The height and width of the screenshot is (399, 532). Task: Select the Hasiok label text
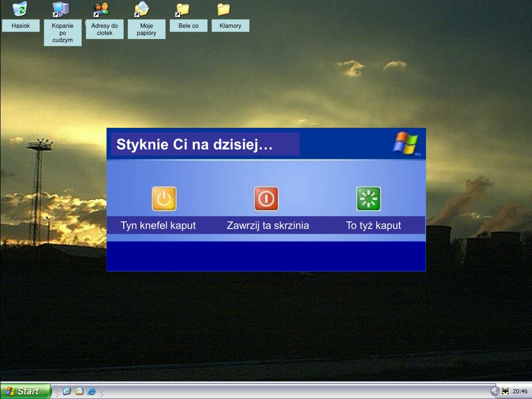pos(21,26)
